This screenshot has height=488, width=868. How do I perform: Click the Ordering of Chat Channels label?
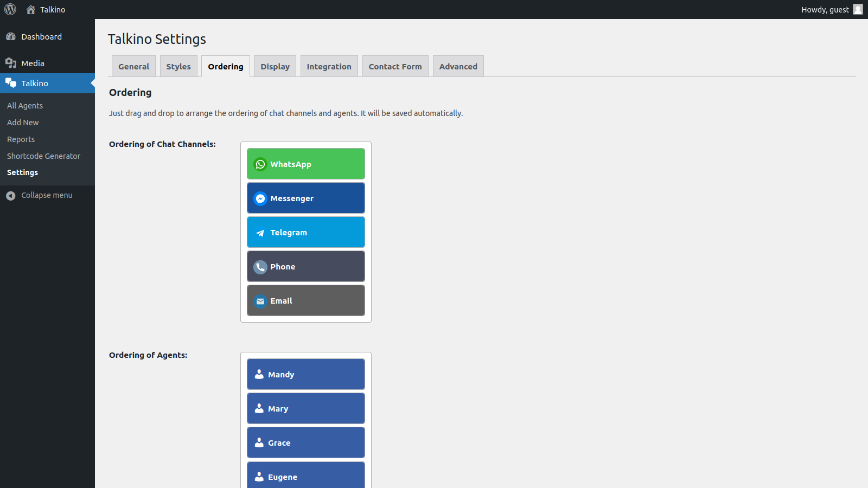coord(162,144)
